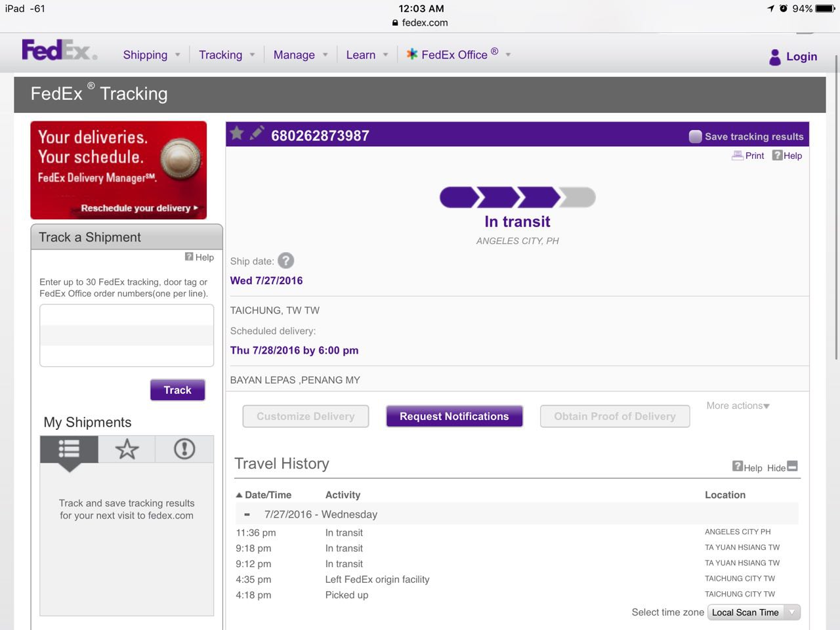Expand the More actions dropdown
The height and width of the screenshot is (630, 840).
pos(738,406)
